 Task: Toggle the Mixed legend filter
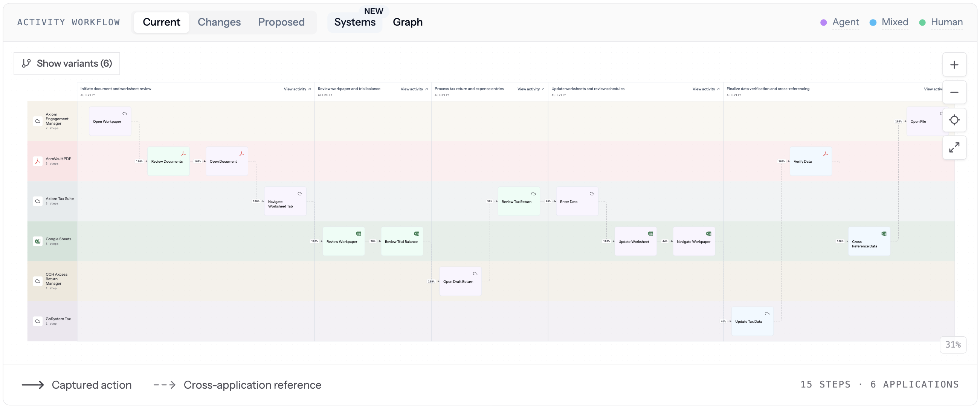click(x=895, y=22)
